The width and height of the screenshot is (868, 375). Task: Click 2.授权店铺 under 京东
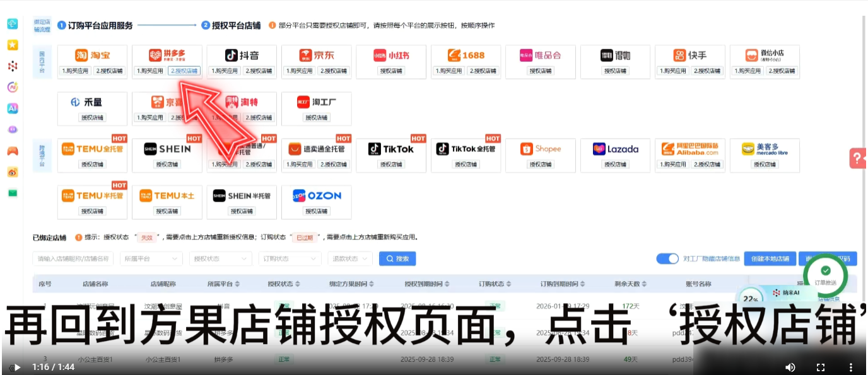334,71
